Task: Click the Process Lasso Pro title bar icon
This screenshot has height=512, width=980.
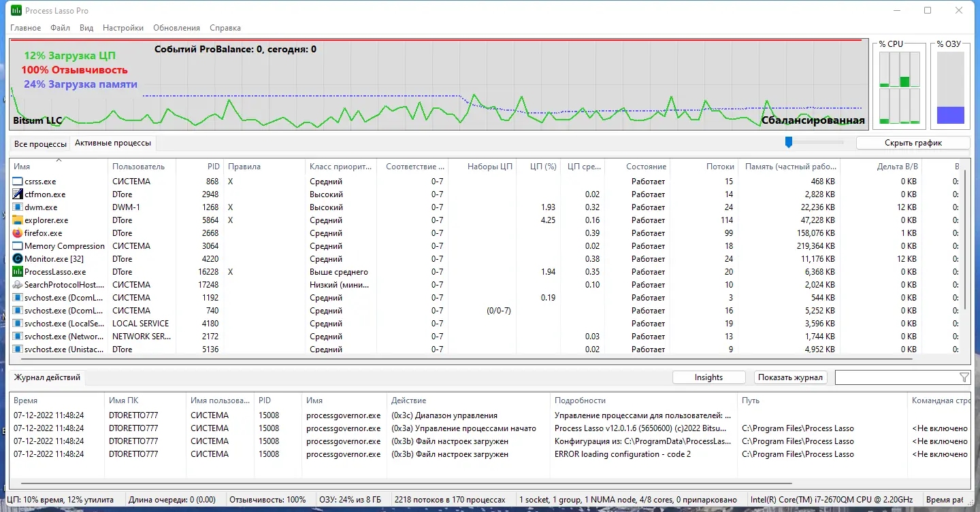Action: (16, 11)
